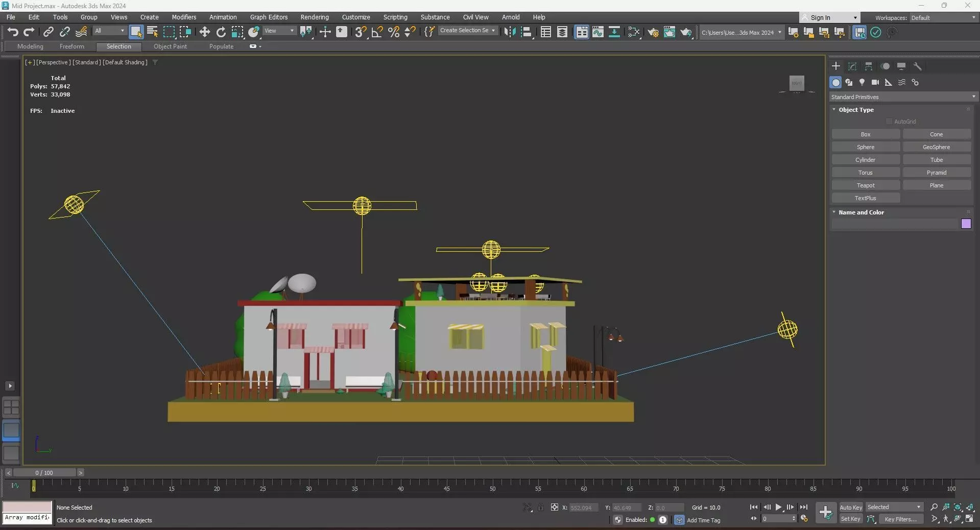Open the Key Filters dialog button

[x=901, y=519]
